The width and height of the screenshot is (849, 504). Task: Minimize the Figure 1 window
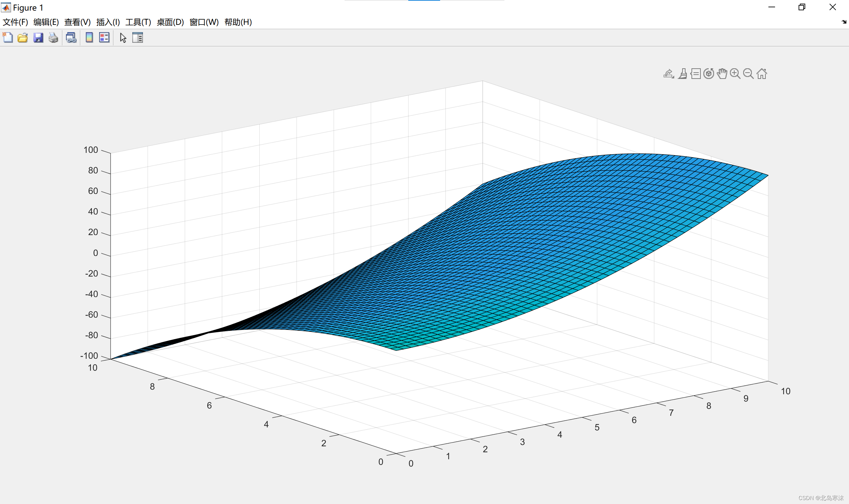tap(772, 7)
